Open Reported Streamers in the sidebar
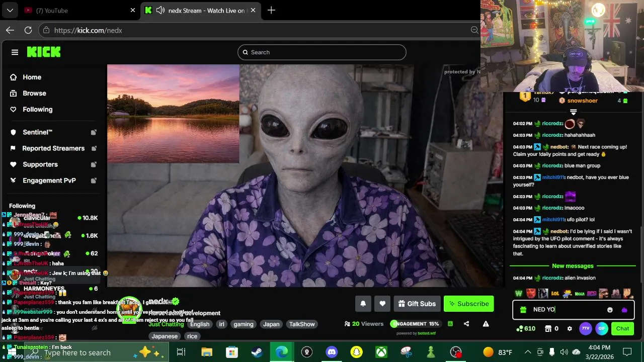The image size is (644, 362). click(53, 148)
